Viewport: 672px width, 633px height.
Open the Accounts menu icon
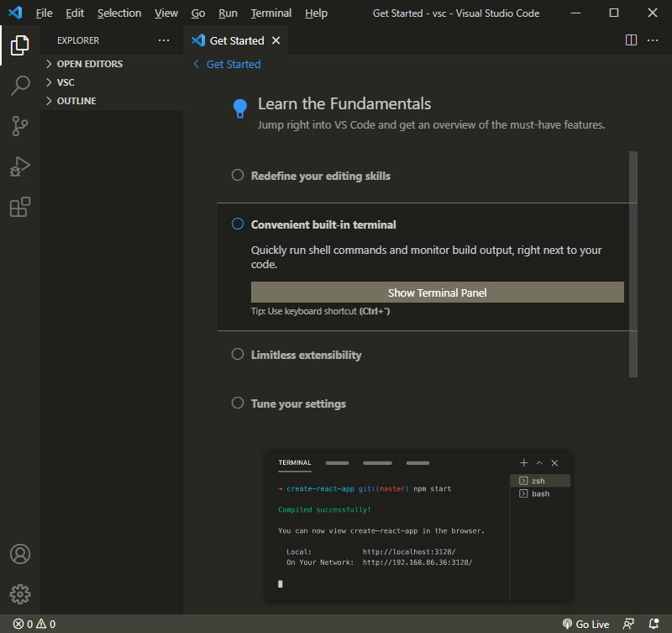[19, 554]
